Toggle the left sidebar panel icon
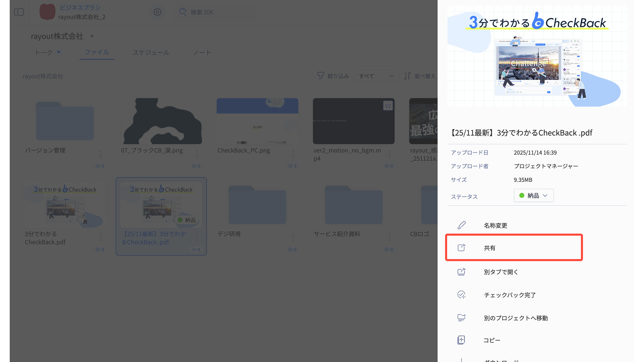 (x=19, y=12)
